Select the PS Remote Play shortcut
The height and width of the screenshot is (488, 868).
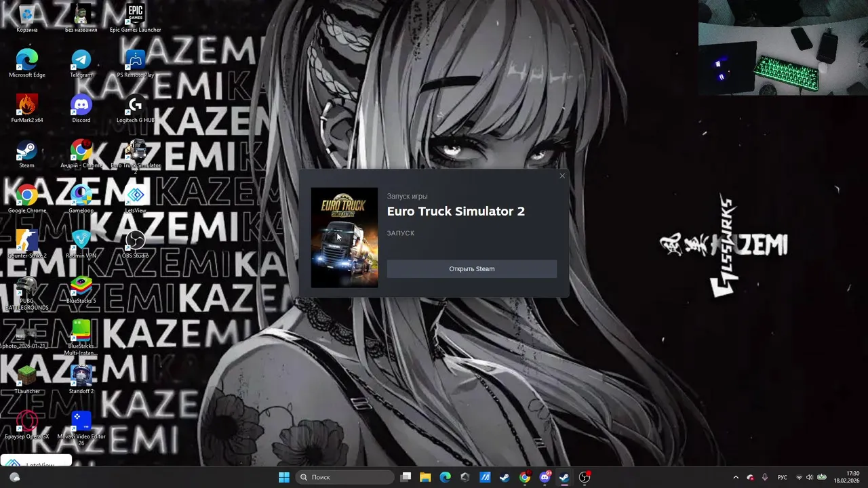pos(136,64)
